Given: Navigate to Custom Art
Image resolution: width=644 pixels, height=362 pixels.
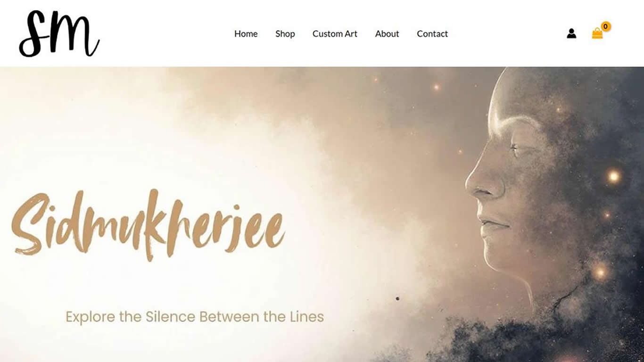Looking at the screenshot, I should point(335,34).
